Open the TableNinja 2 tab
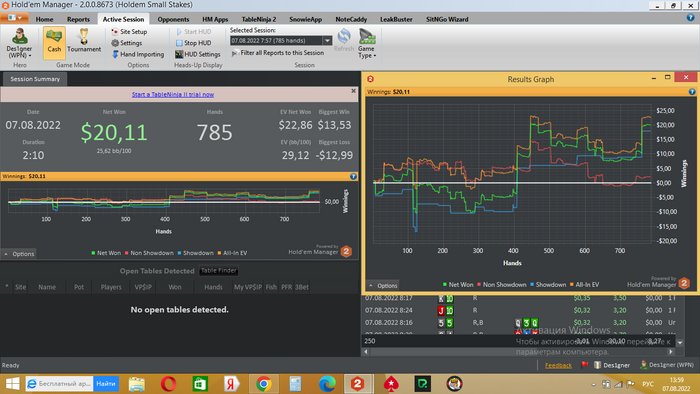 point(259,19)
